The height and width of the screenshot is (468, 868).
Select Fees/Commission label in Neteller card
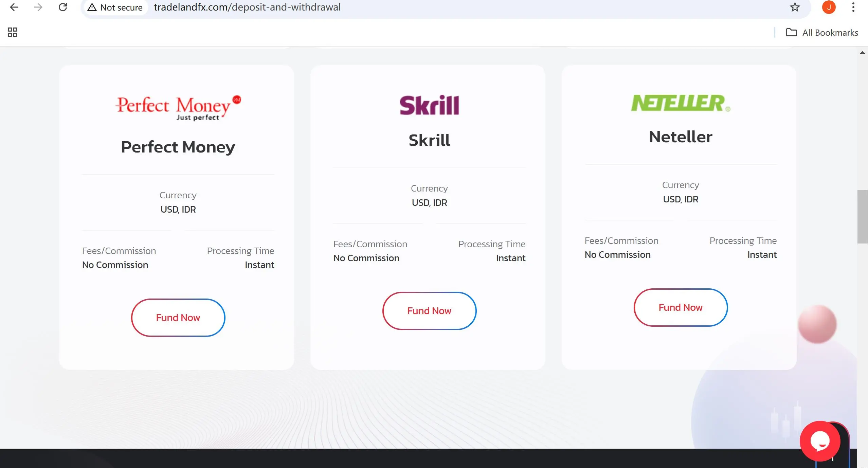click(x=621, y=241)
